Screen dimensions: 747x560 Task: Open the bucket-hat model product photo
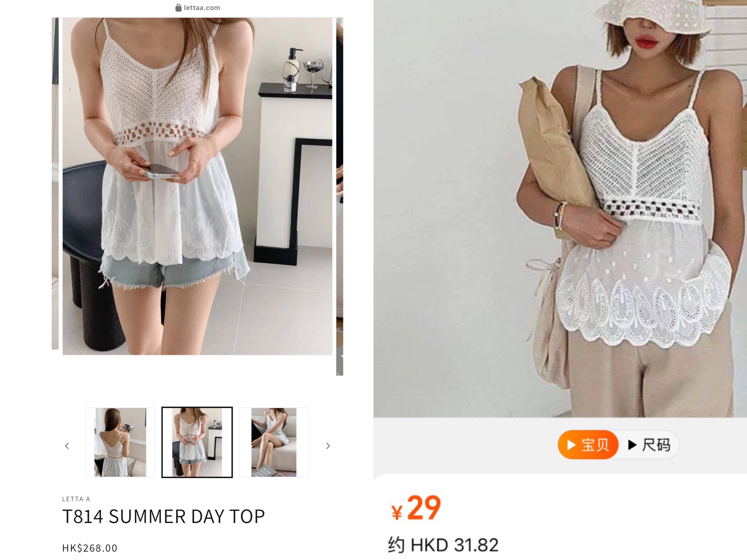pyautogui.click(x=560, y=209)
